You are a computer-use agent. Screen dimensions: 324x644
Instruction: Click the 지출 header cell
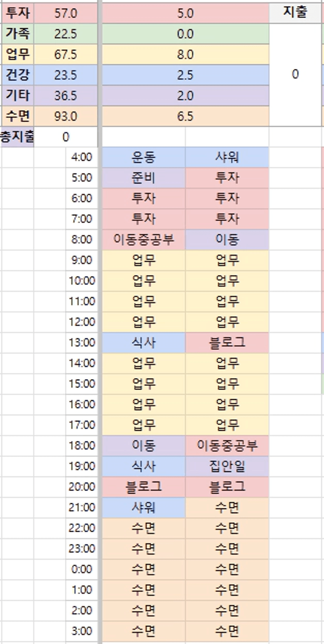click(295, 13)
